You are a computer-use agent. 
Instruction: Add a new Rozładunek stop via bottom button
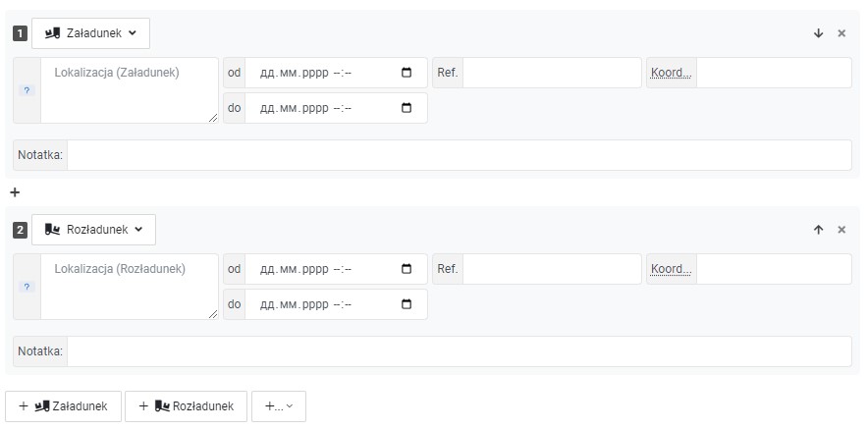coord(186,406)
